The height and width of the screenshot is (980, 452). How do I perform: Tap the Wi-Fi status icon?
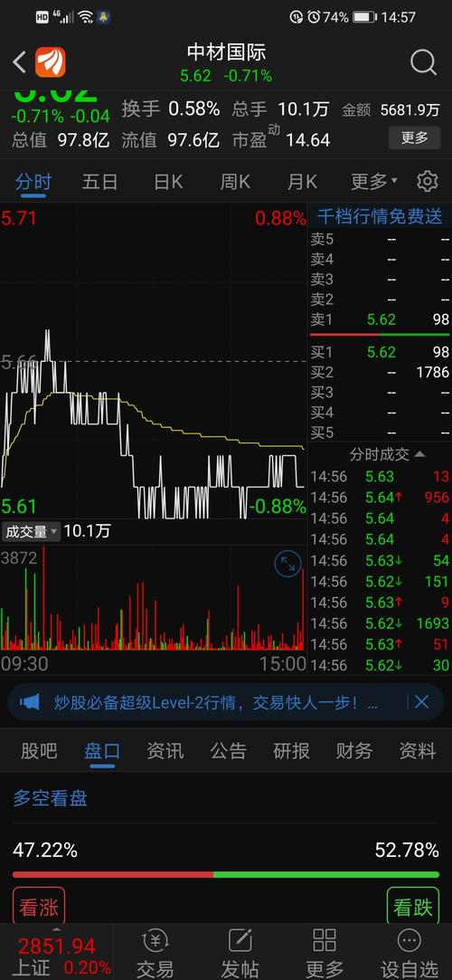point(86,17)
